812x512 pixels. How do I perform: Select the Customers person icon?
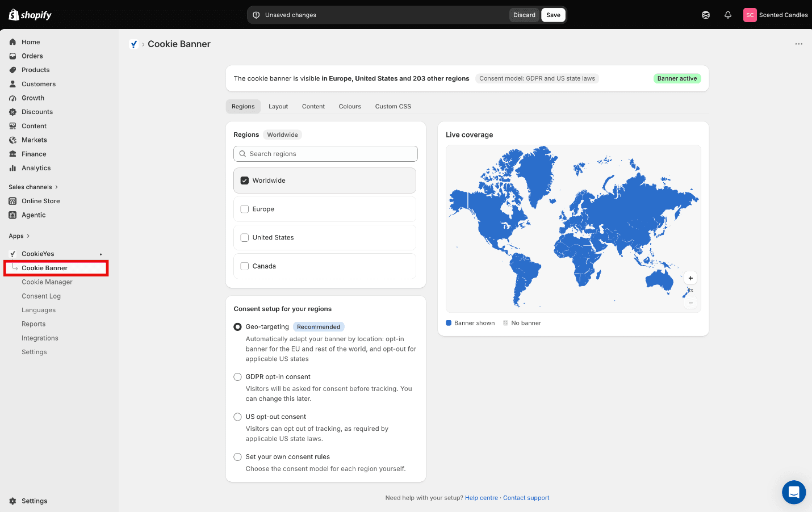[x=12, y=84]
